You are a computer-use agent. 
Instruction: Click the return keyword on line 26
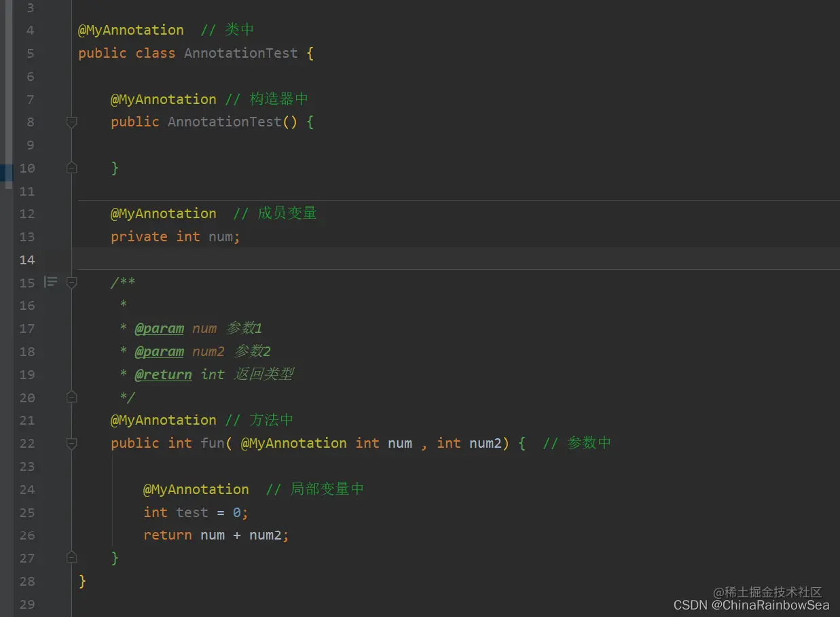point(168,535)
